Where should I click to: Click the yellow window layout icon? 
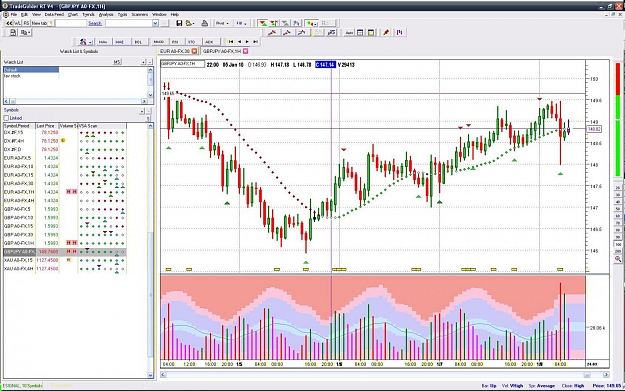click(371, 33)
